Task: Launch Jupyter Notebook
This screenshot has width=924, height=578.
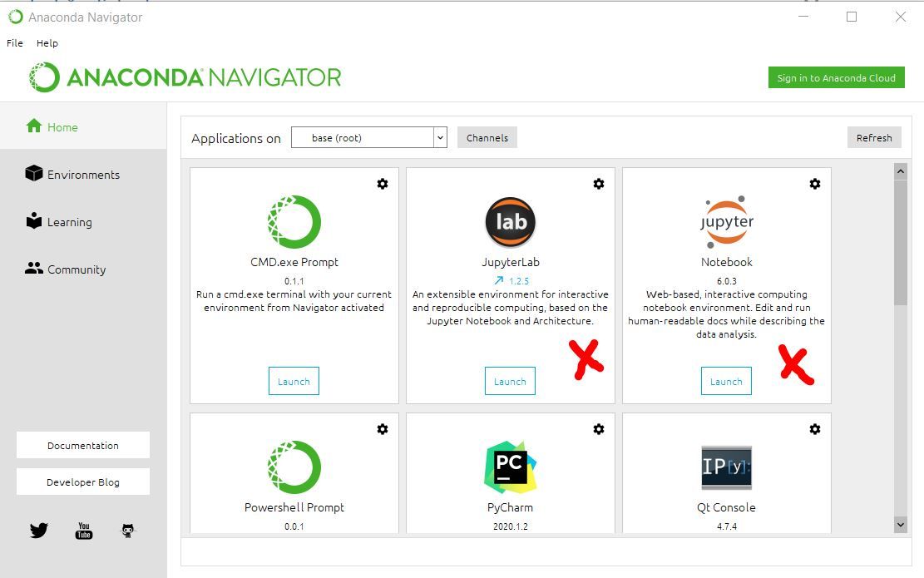Action: tap(727, 381)
